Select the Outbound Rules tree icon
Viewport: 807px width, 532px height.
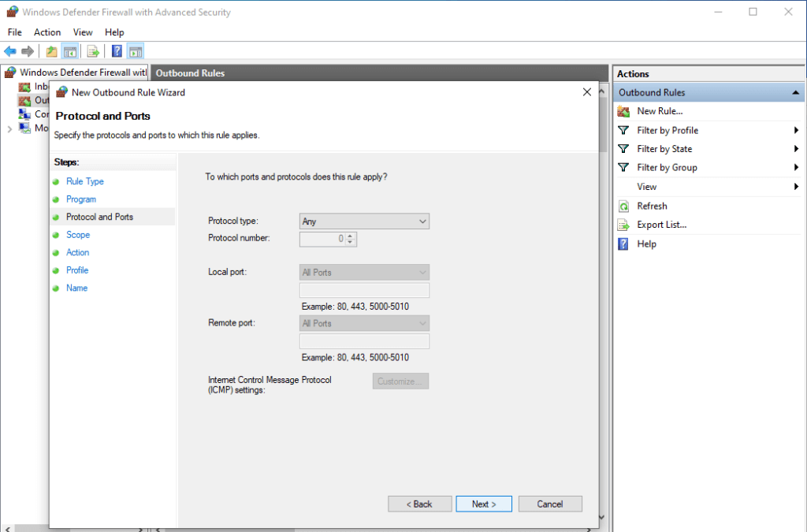coord(24,100)
